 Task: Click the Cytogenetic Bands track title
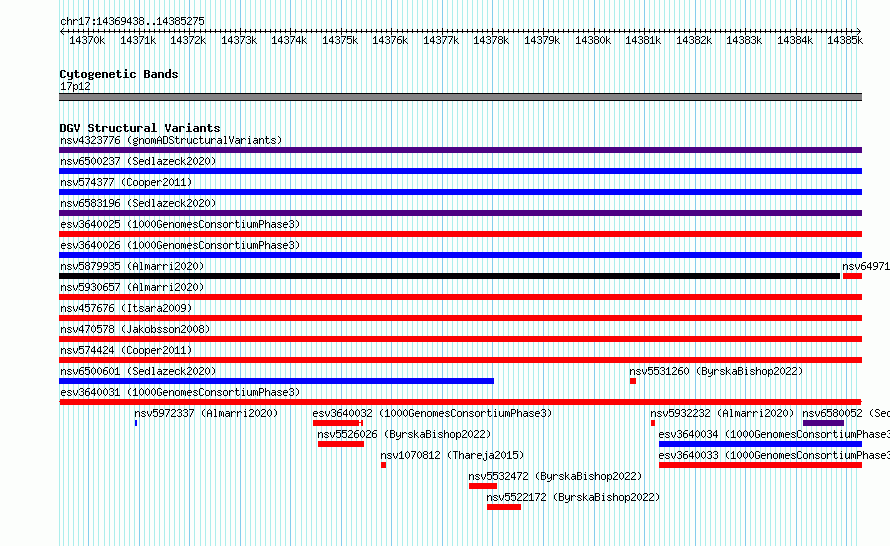(x=119, y=74)
